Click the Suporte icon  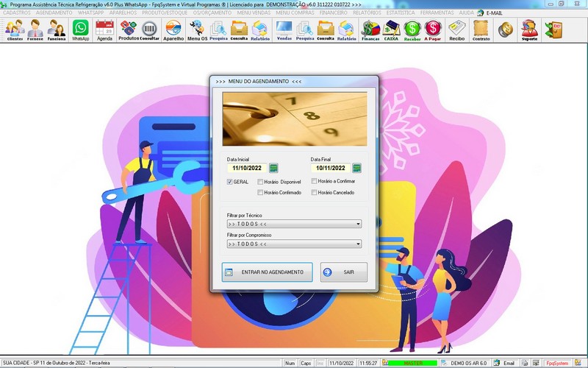(529, 29)
